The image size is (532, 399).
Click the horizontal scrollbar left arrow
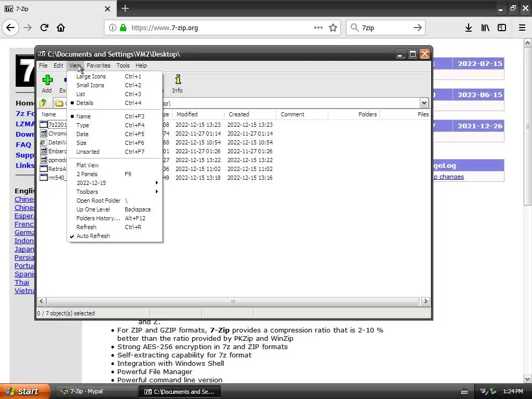coord(42,301)
